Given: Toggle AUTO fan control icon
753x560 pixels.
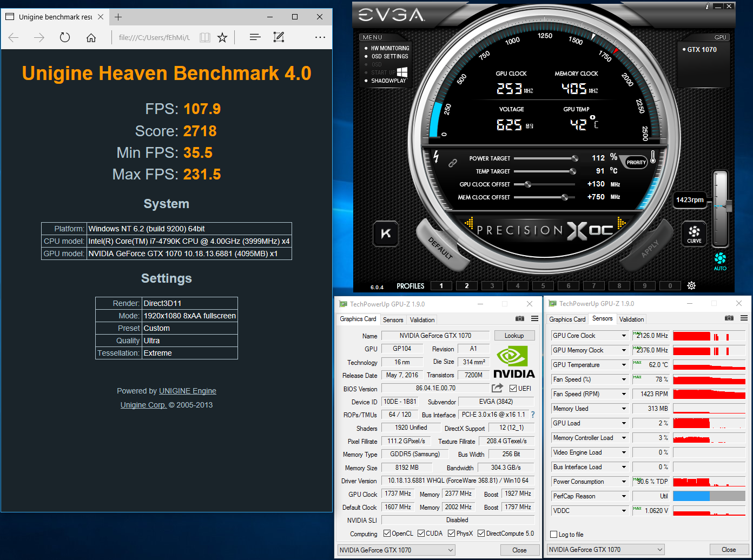Looking at the screenshot, I should pyautogui.click(x=720, y=261).
